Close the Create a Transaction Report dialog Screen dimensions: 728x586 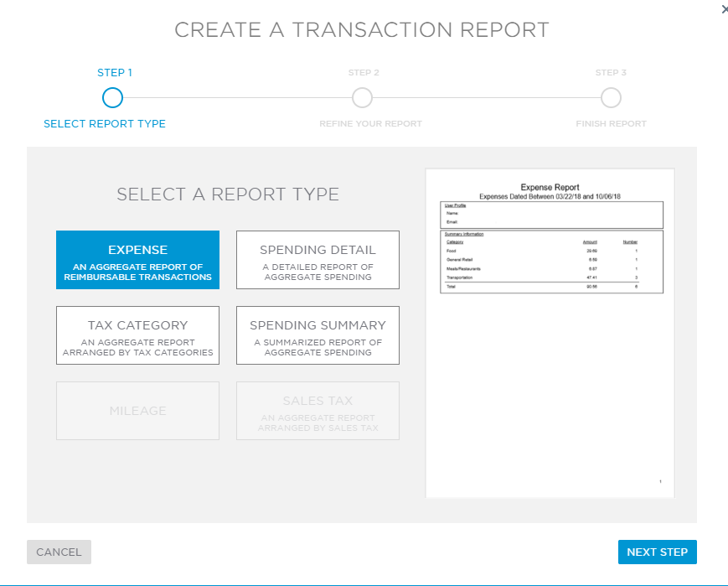click(724, 8)
